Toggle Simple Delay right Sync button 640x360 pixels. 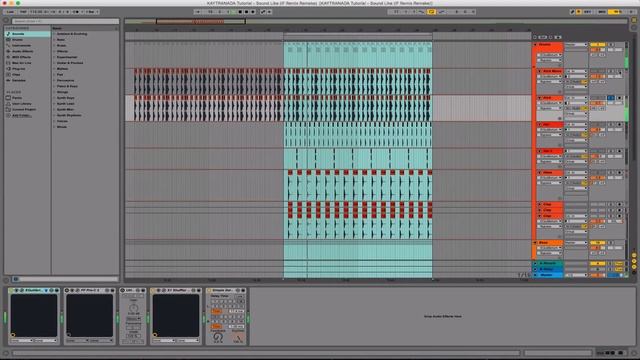(x=216, y=327)
